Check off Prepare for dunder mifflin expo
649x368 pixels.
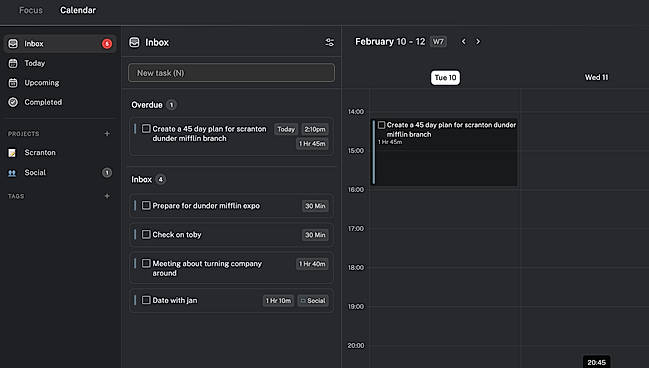(x=146, y=205)
